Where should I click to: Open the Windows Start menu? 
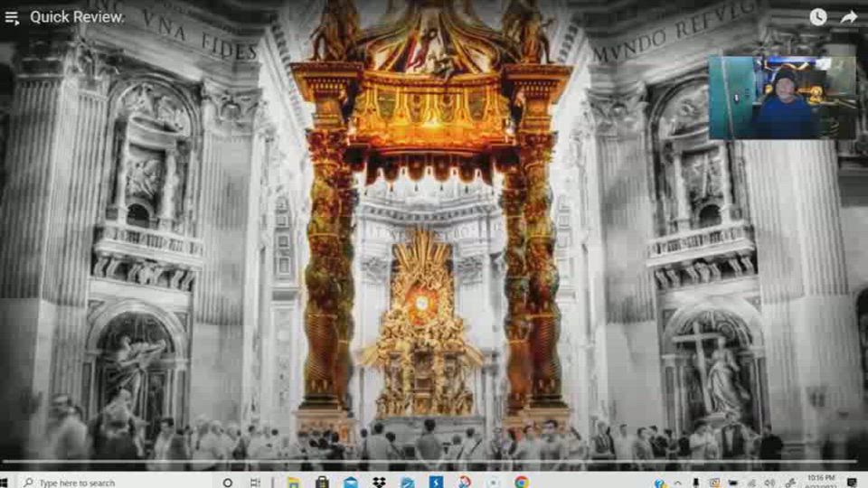click(7, 482)
